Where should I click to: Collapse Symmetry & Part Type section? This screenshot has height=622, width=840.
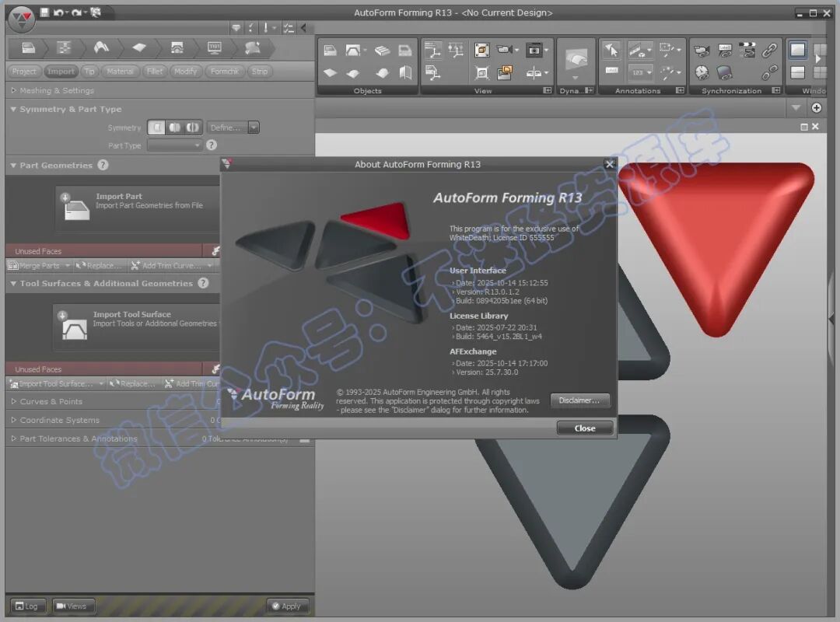tap(13, 109)
